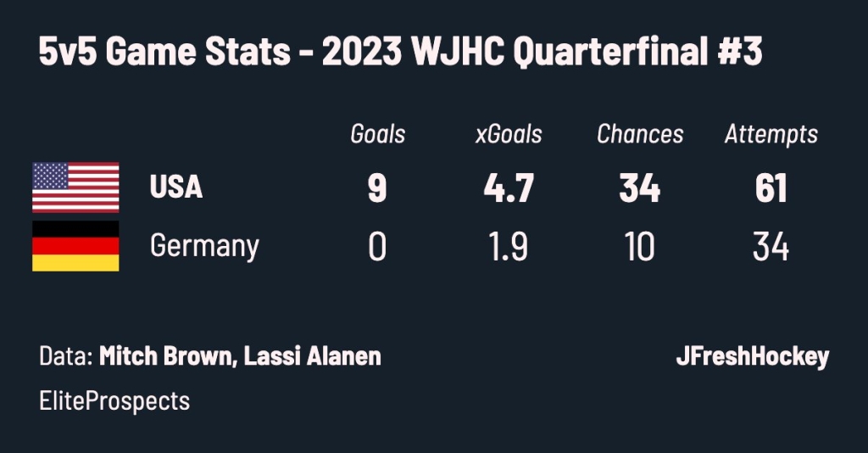Image resolution: width=868 pixels, height=453 pixels.
Task: Click the USA flag icon
Action: [x=75, y=187]
